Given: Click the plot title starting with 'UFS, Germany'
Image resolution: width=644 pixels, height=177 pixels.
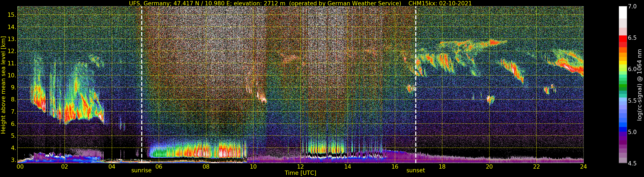Looking at the screenshot, I should coord(300,3).
